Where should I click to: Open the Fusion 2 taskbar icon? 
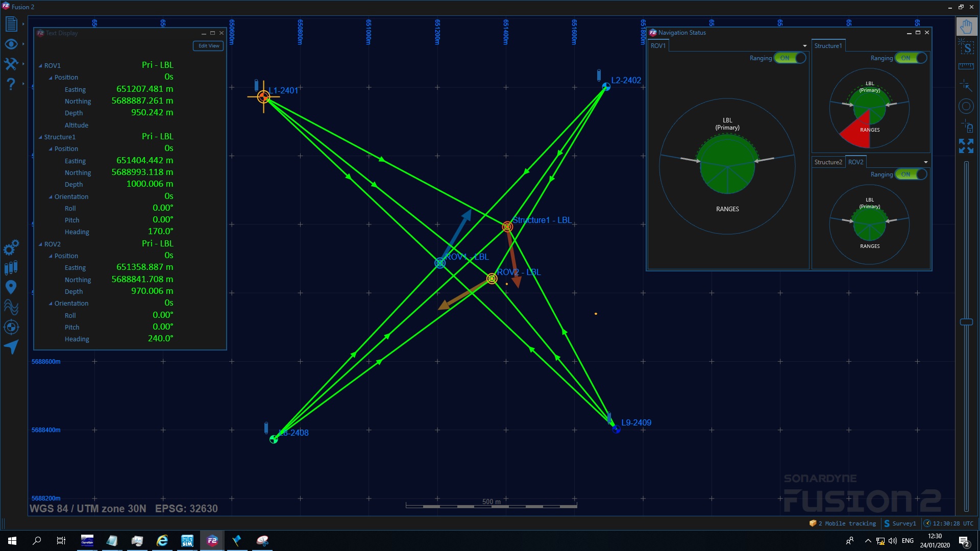(212, 540)
